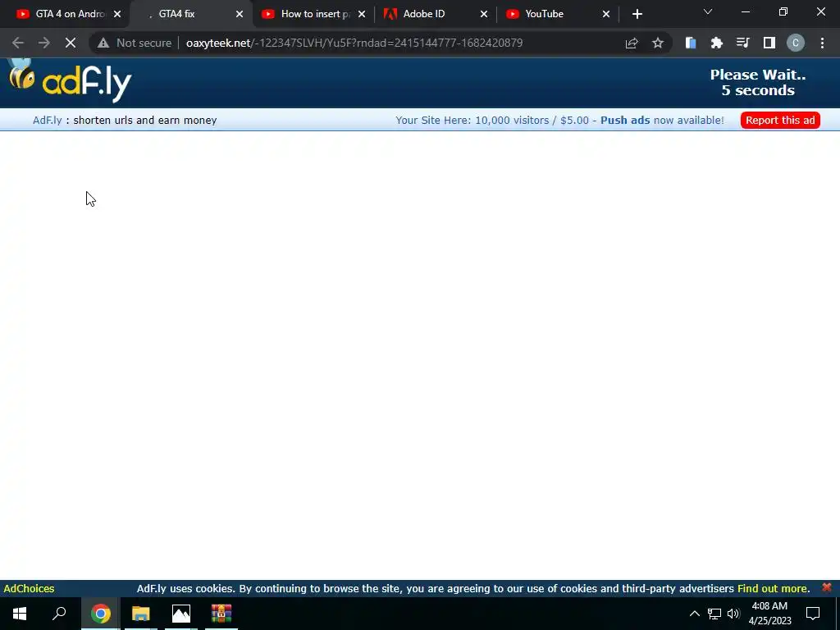840x630 pixels.
Task: Click the Find out more cookie link
Action: coord(774,588)
